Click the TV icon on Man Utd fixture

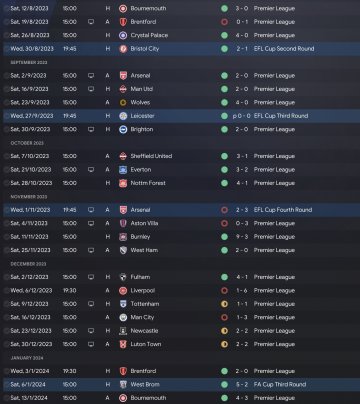91,89
